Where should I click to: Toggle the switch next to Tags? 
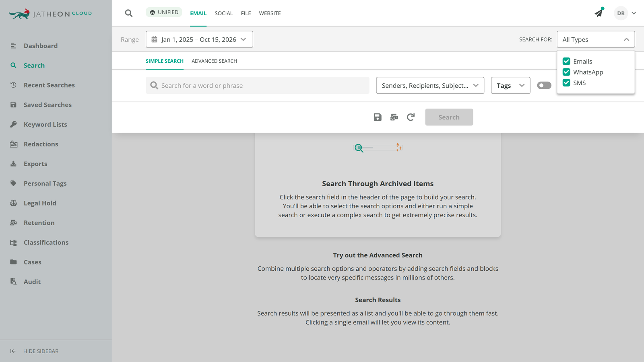click(x=544, y=85)
